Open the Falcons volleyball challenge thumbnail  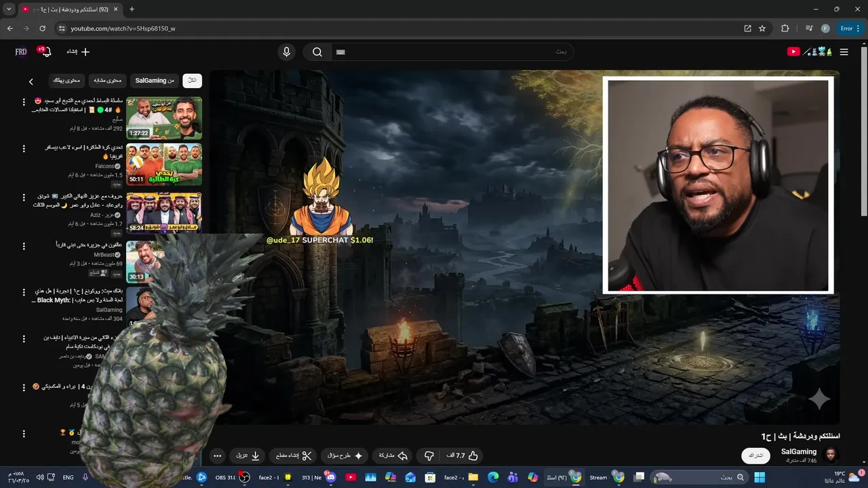point(164,165)
